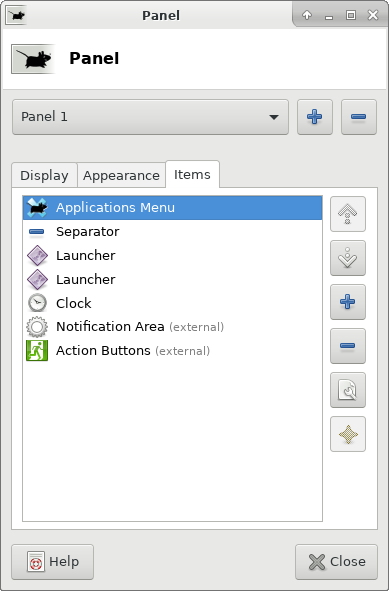Image resolution: width=389 pixels, height=591 pixels.
Task: Click the move item up arrow button
Action: pos(348,214)
